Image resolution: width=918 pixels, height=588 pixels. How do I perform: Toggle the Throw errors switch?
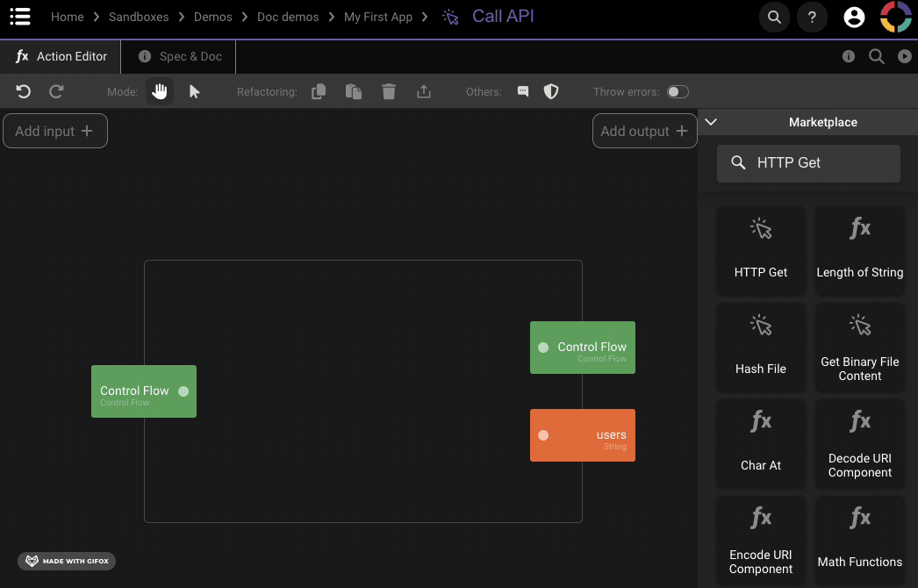(678, 91)
